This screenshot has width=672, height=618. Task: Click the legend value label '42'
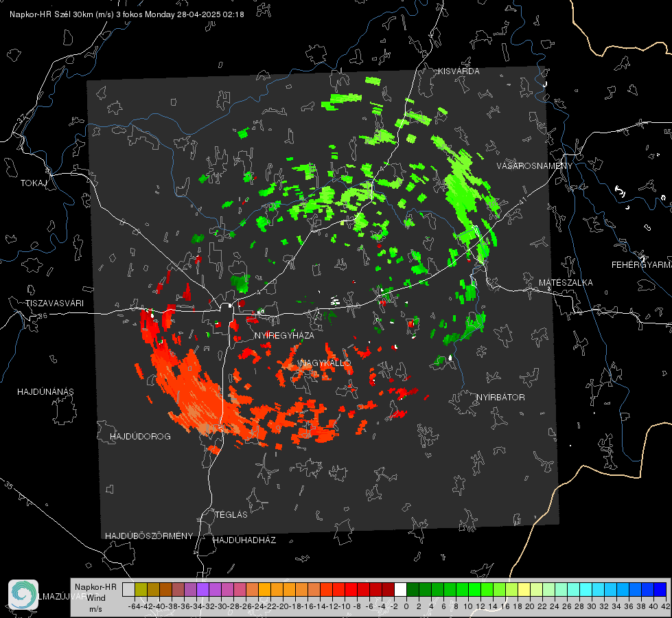[x=666, y=606]
